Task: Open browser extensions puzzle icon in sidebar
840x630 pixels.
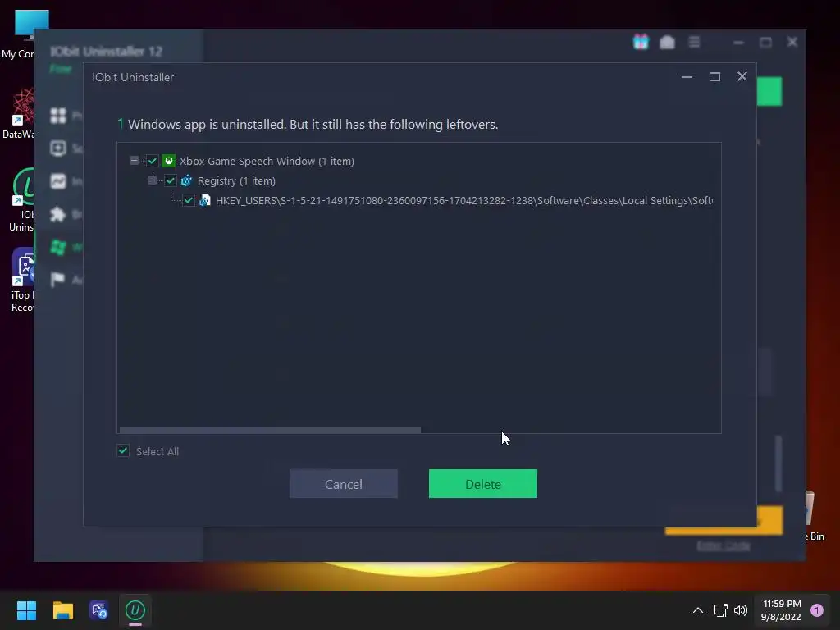Action: 58,214
